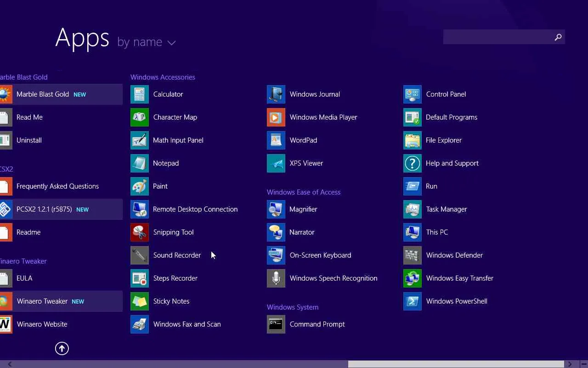Open Help and Support question mark icon

point(413,163)
